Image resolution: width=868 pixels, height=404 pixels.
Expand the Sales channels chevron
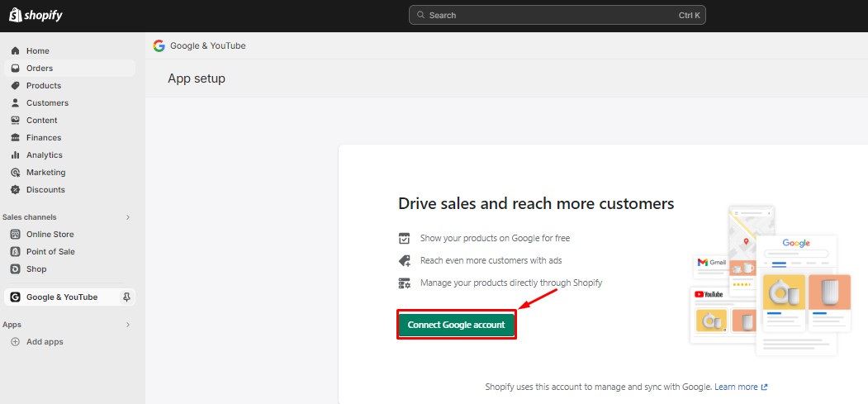tap(128, 217)
